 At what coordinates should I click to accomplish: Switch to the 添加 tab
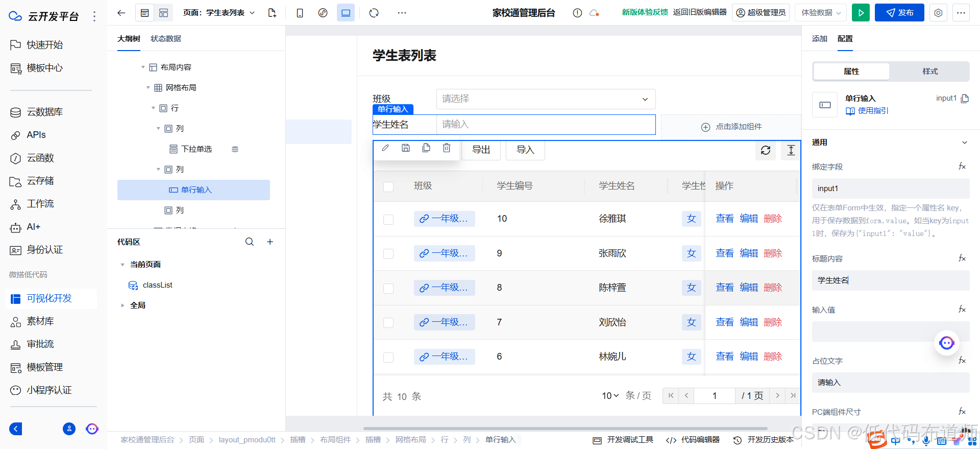[x=820, y=39]
